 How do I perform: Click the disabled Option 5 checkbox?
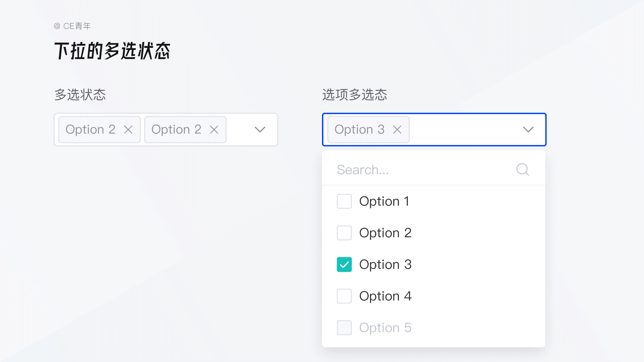[x=344, y=328]
